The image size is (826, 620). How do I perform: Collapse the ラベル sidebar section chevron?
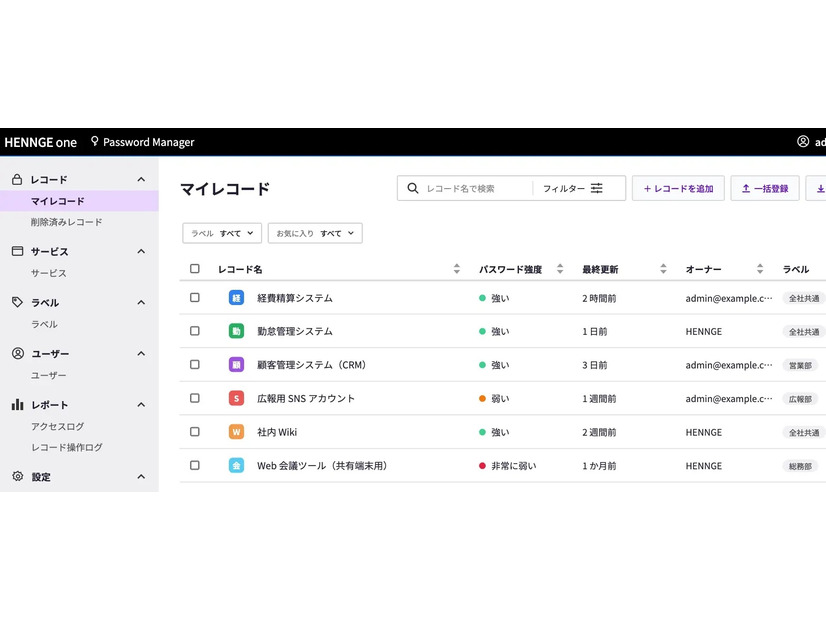click(141, 302)
